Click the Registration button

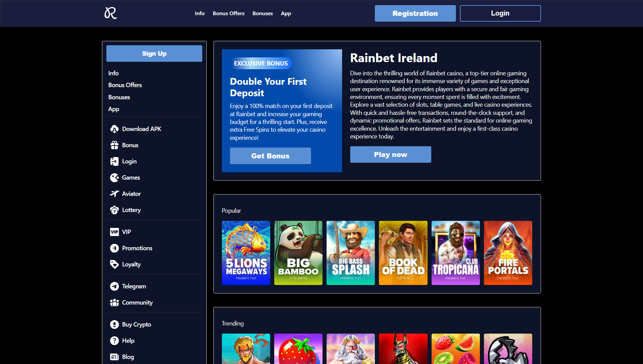pos(415,14)
